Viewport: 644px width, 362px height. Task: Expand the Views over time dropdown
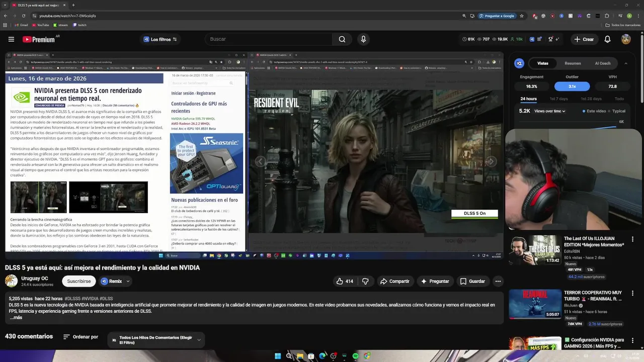coord(550,111)
